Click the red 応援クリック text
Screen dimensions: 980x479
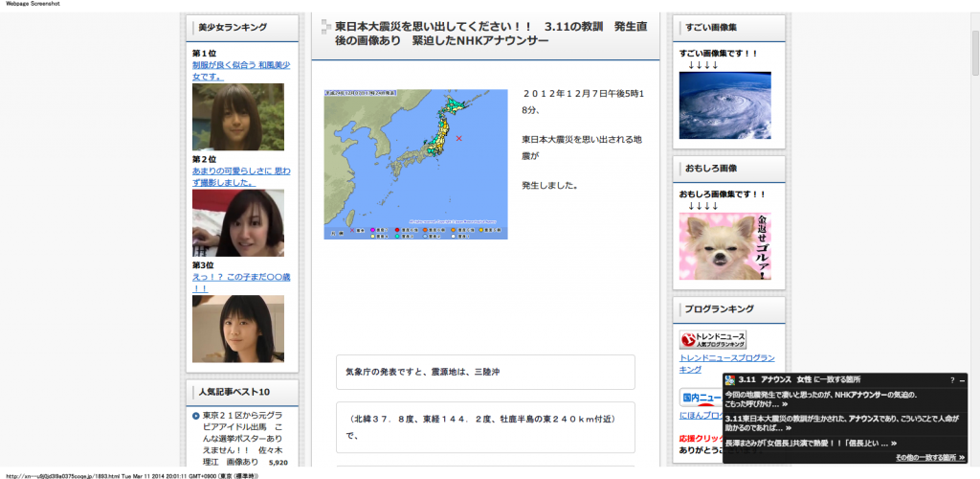point(701,439)
